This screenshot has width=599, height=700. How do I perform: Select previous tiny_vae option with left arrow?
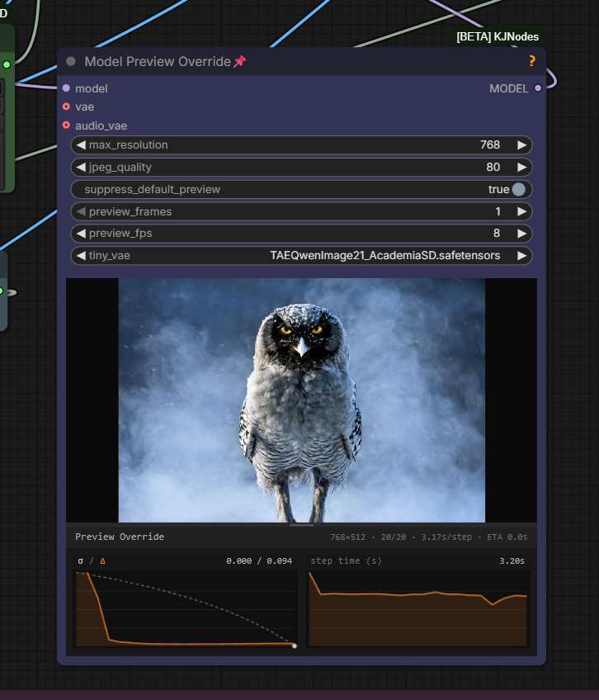coord(81,255)
